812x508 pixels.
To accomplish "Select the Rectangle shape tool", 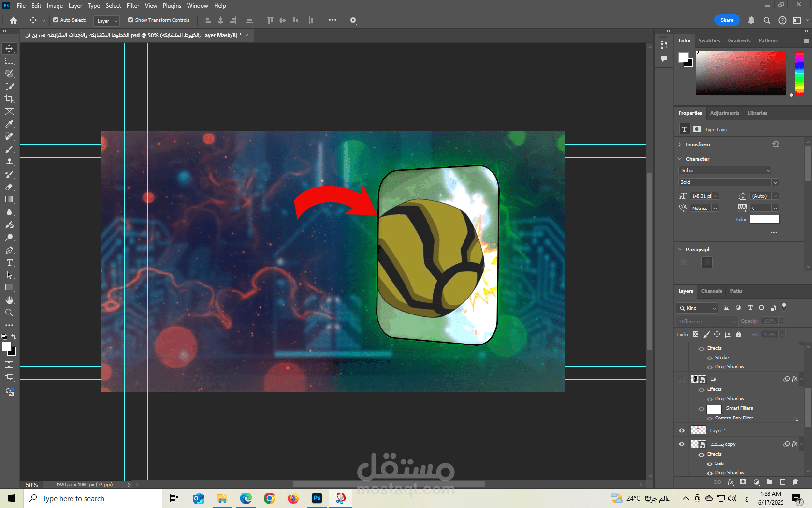I will [x=9, y=287].
